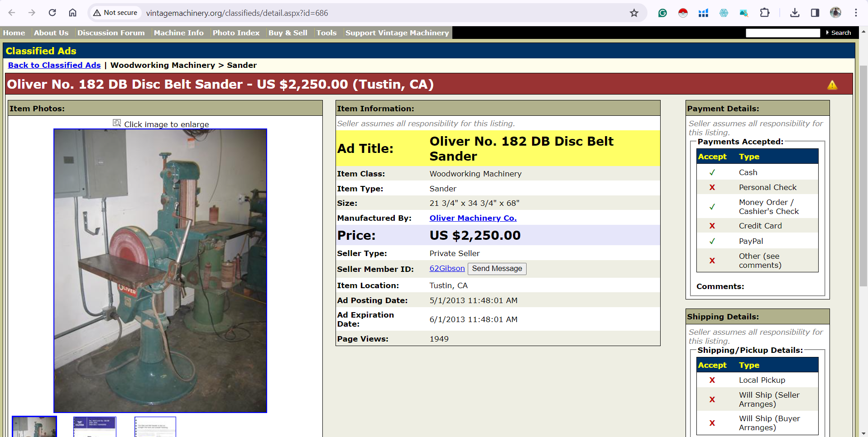Viewport: 868px width, 437px height.
Task: Click the Ad Posting Date value
Action: tap(473, 300)
